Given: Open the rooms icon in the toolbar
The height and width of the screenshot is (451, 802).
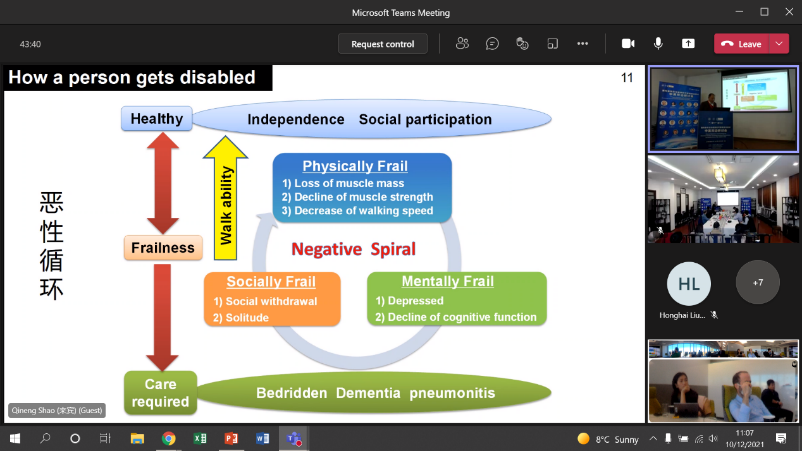Looking at the screenshot, I should click(x=552, y=44).
